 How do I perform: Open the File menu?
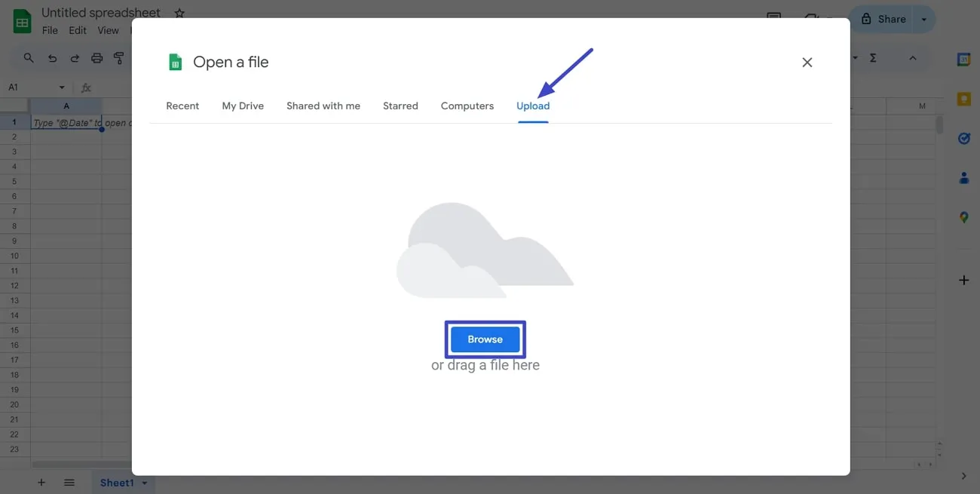tap(50, 31)
